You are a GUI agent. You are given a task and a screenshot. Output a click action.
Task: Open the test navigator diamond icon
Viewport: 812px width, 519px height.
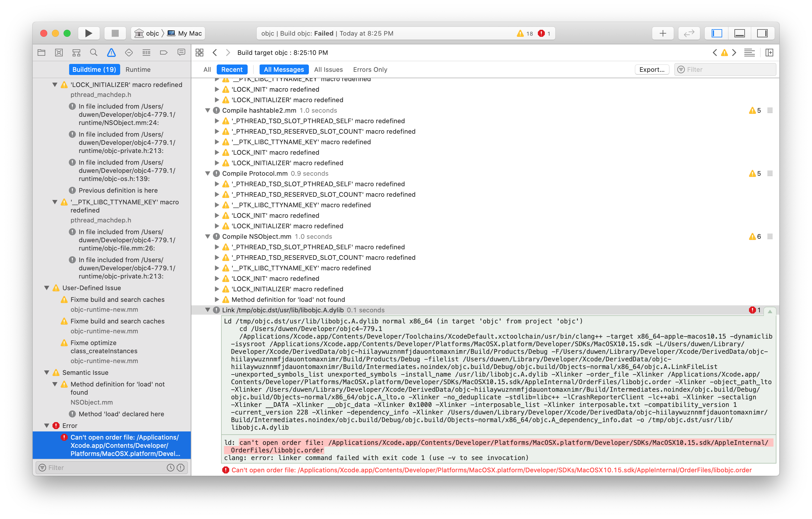(x=129, y=52)
